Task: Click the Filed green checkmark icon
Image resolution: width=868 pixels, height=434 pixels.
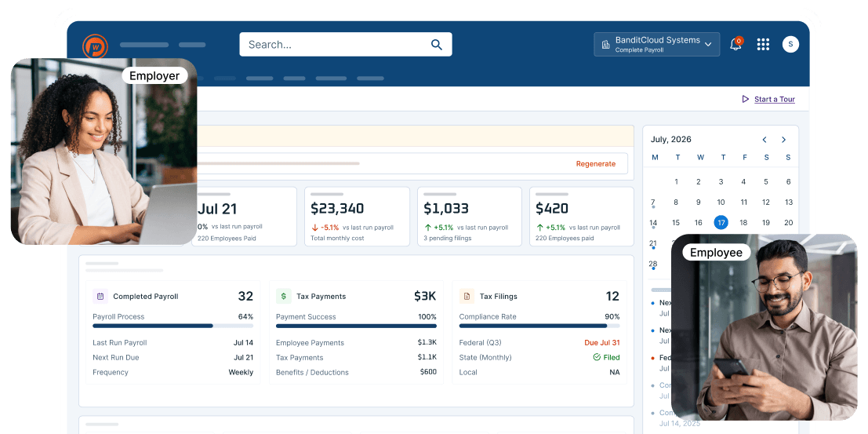Action: coord(597,358)
